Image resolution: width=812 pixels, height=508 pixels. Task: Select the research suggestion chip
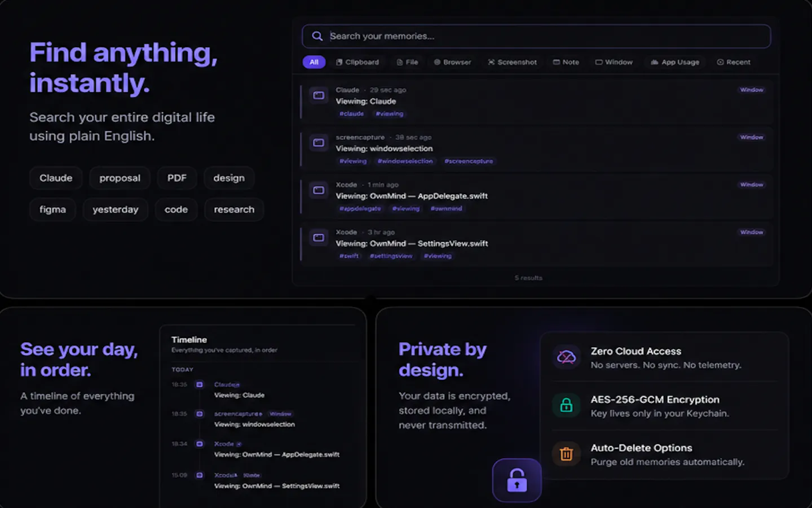tap(234, 209)
